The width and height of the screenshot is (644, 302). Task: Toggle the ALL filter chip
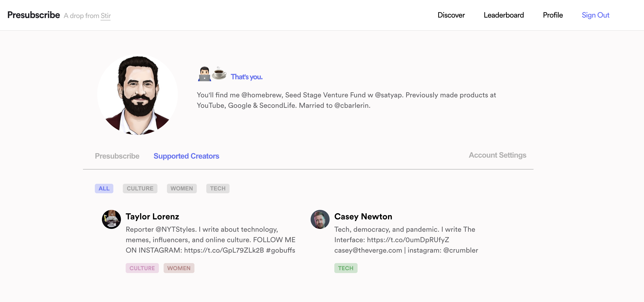pos(104,188)
